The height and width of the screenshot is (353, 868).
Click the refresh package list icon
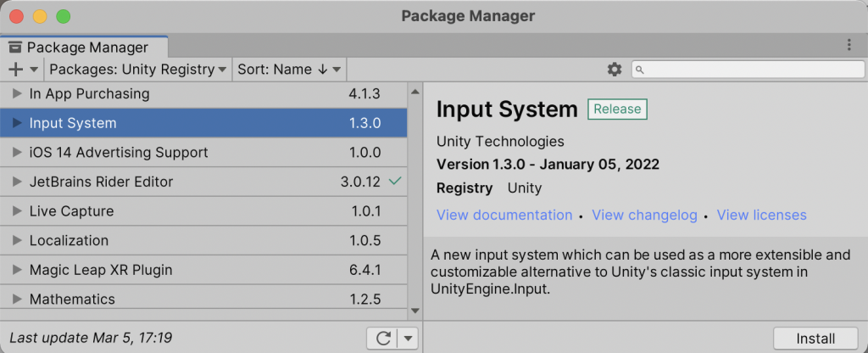pos(383,339)
